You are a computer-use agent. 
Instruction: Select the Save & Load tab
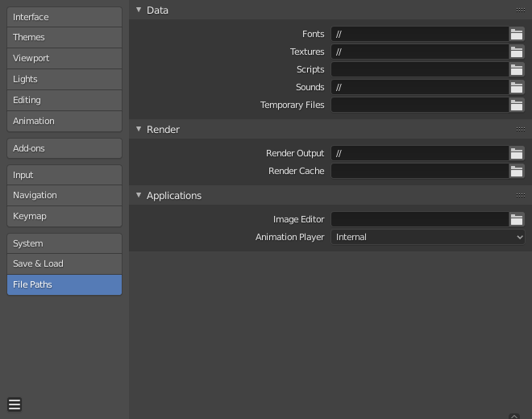pyautogui.click(x=64, y=263)
